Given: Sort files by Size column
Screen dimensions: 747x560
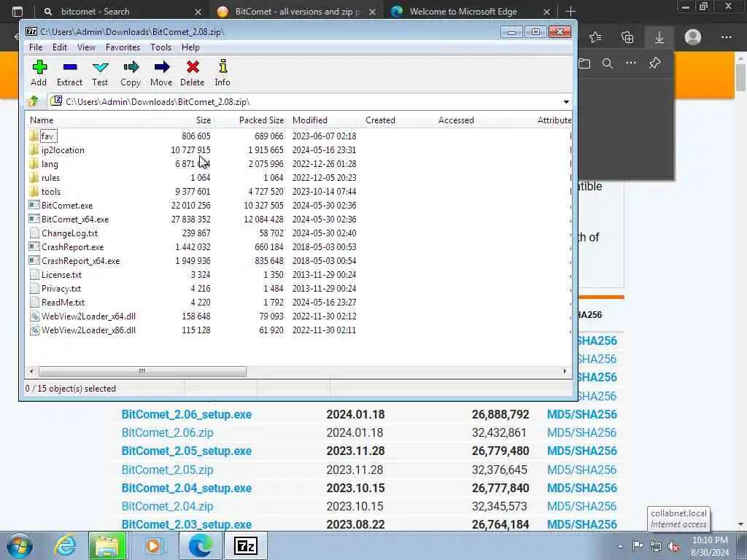Looking at the screenshot, I should tap(178, 120).
